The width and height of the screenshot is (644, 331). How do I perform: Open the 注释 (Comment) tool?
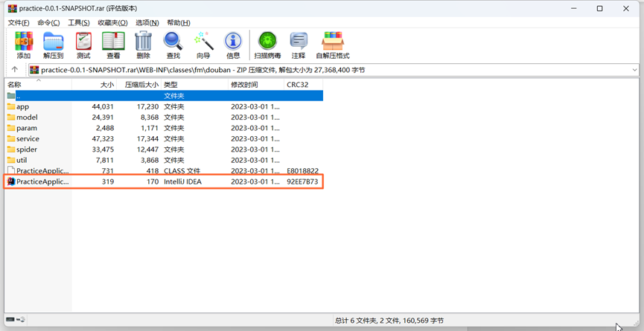point(299,45)
